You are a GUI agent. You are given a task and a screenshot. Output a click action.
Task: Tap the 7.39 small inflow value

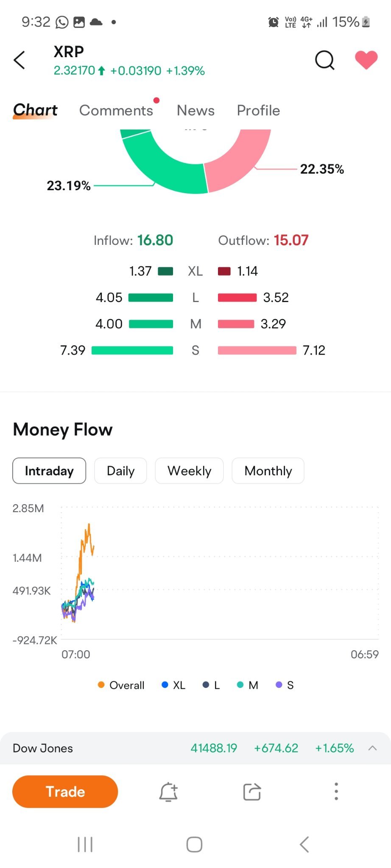click(73, 350)
